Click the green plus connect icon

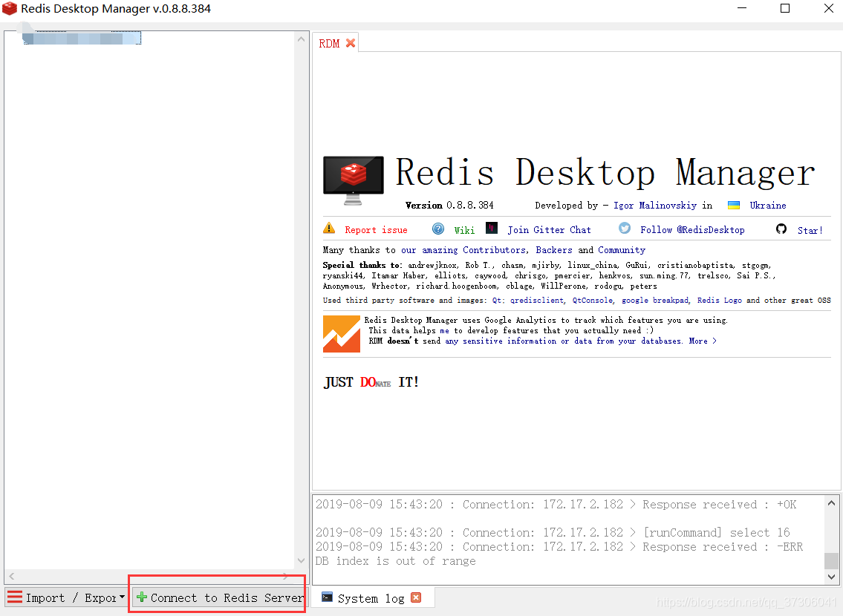tap(141, 597)
